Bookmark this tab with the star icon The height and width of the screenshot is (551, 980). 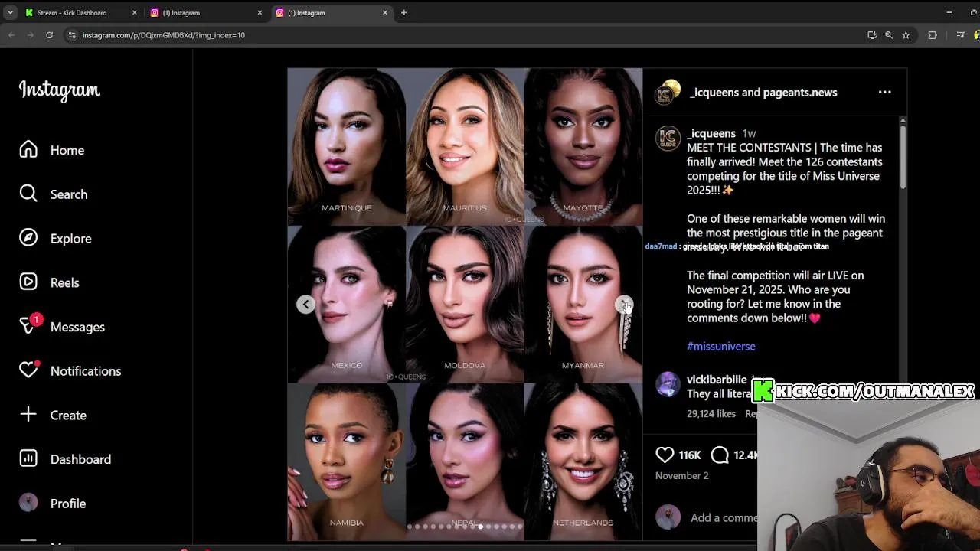click(906, 35)
